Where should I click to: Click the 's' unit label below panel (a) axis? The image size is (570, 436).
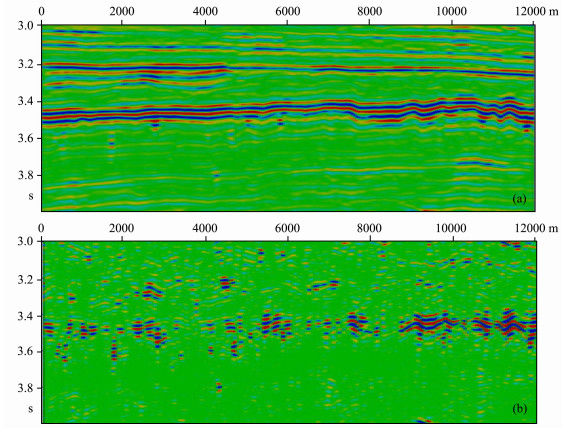[31, 196]
